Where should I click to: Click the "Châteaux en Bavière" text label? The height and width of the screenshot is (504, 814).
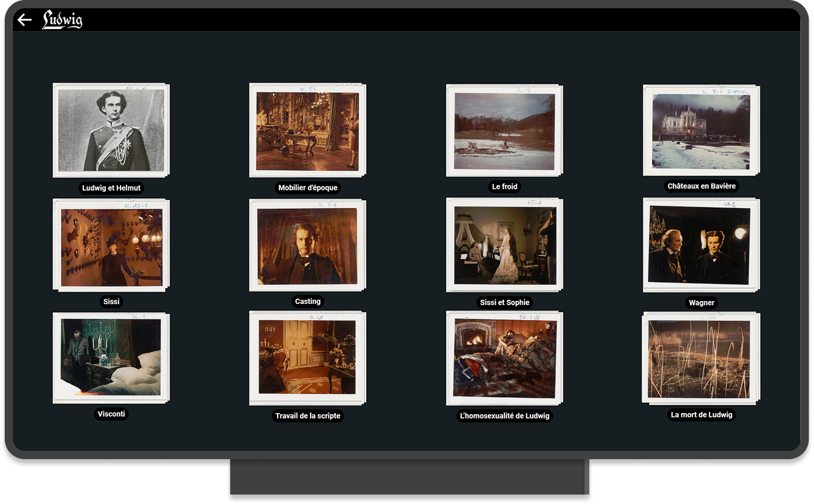tap(701, 186)
